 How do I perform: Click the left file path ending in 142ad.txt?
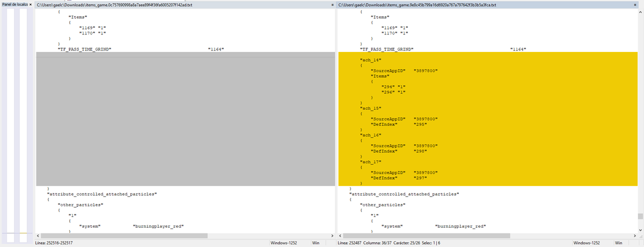114,5
